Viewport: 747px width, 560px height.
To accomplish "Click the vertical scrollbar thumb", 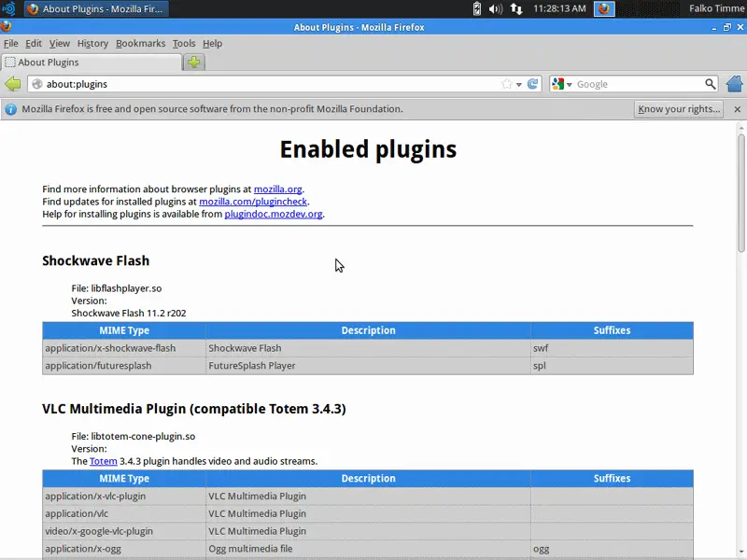I will coord(741,193).
